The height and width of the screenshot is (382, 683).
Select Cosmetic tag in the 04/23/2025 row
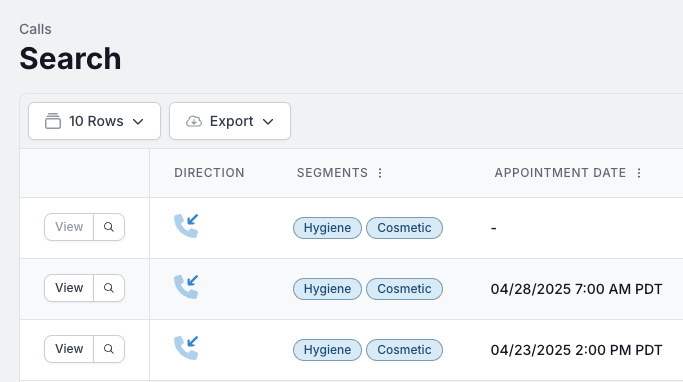404,350
